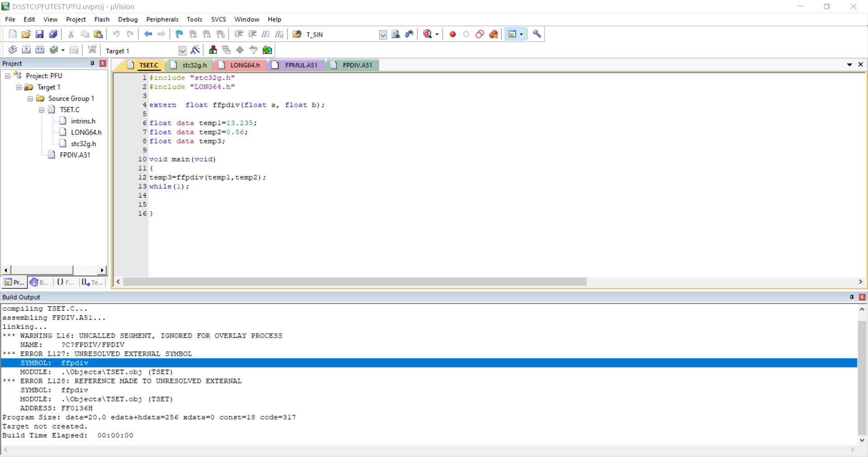Click the Open file folder icon
Screen dimensions: 868x457
click(x=26, y=34)
